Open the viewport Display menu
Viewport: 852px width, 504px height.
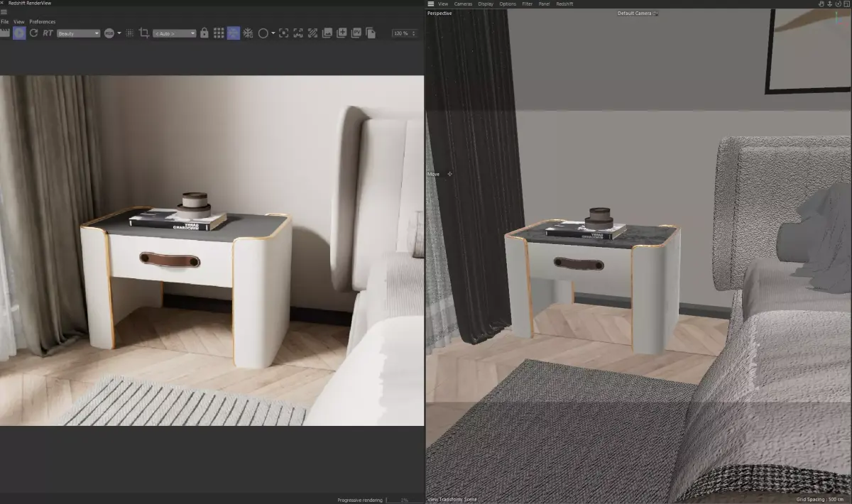point(486,4)
